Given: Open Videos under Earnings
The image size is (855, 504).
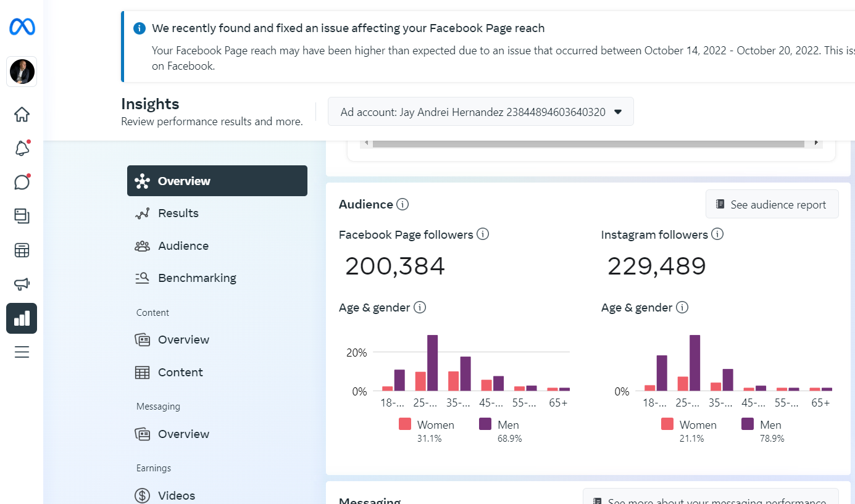Looking at the screenshot, I should click(x=176, y=495).
